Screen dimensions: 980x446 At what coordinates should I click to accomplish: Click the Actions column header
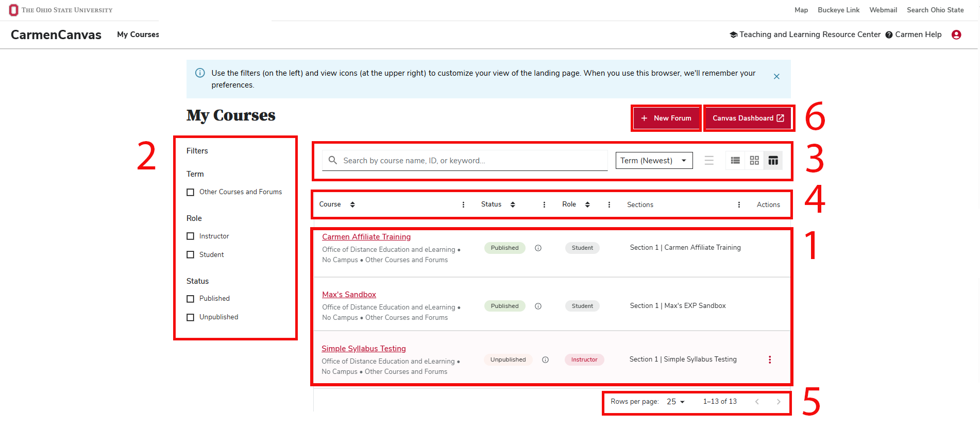(x=768, y=204)
